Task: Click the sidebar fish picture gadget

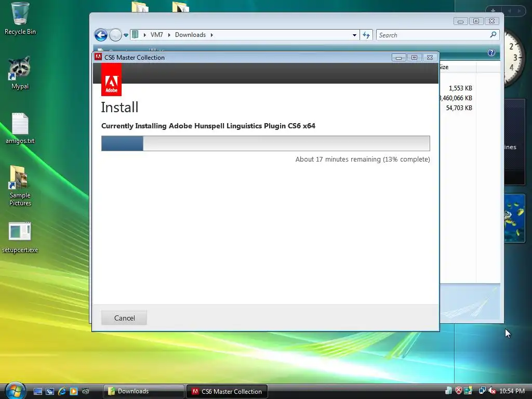Action: pos(515,218)
